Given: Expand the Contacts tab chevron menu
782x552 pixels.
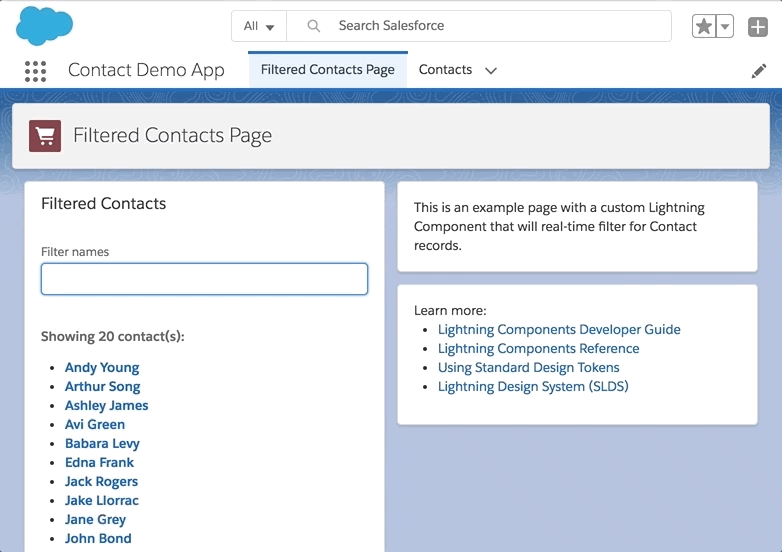Looking at the screenshot, I should pos(491,71).
